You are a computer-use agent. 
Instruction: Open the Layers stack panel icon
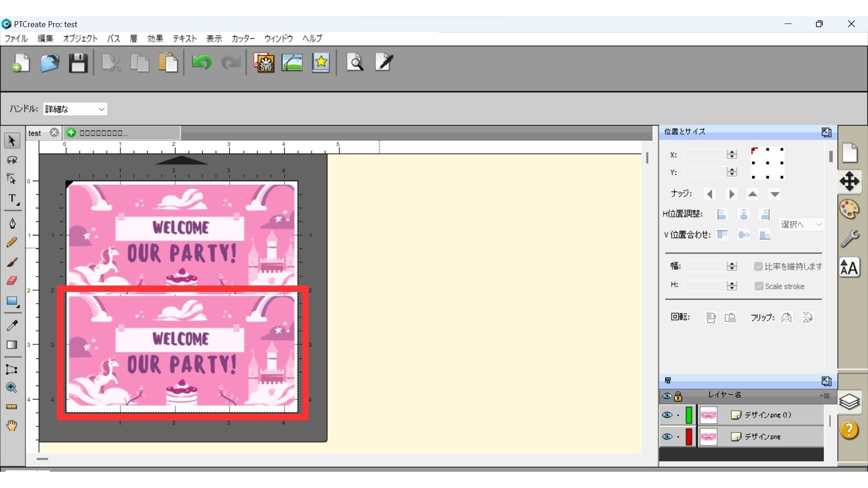coord(849,401)
